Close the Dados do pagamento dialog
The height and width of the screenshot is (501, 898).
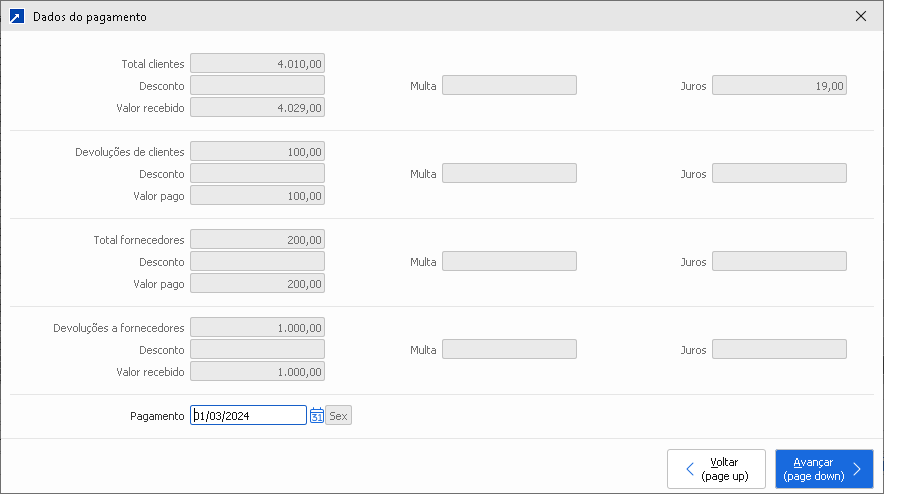[x=861, y=17]
